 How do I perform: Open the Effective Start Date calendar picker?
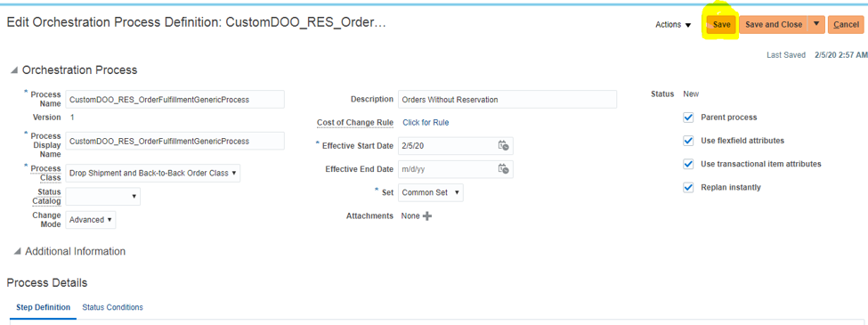(x=503, y=146)
